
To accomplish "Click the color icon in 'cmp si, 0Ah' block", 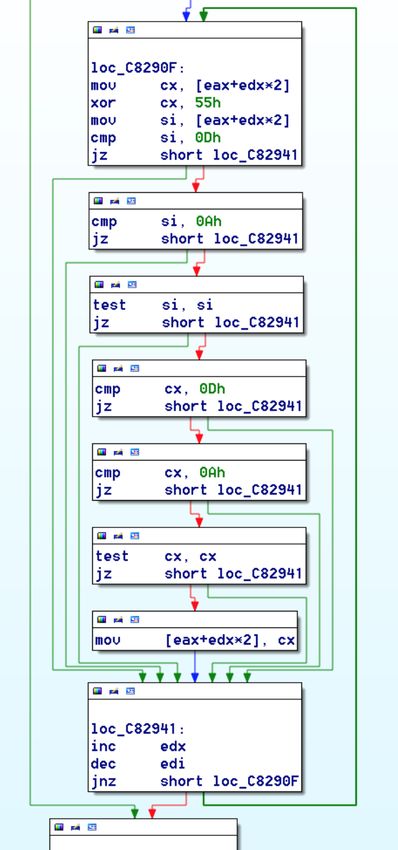I will (x=98, y=201).
